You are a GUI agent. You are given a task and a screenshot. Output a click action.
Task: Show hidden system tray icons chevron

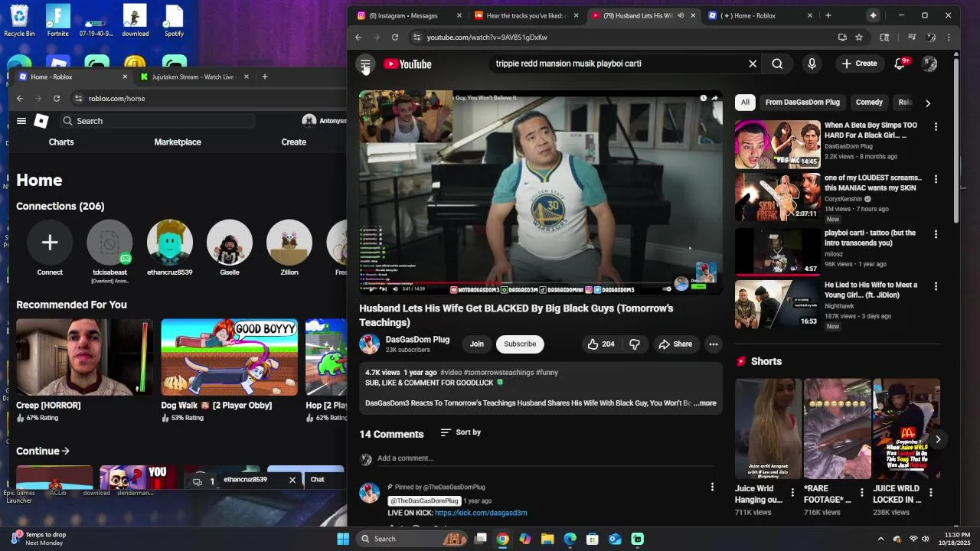(x=880, y=539)
